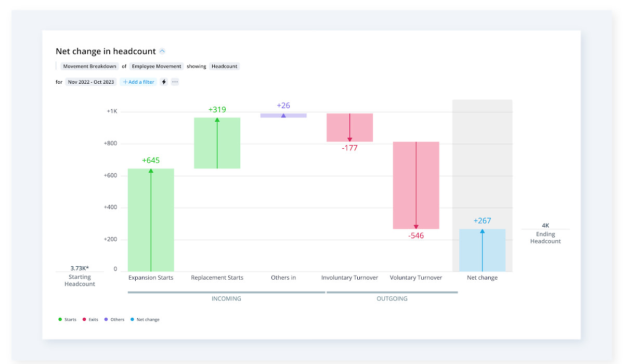This screenshot has height=364, width=624.
Task: Click the +645 value label
Action: (x=151, y=161)
